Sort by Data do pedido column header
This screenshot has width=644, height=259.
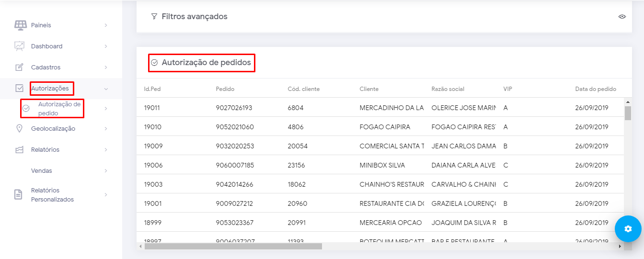coord(596,89)
